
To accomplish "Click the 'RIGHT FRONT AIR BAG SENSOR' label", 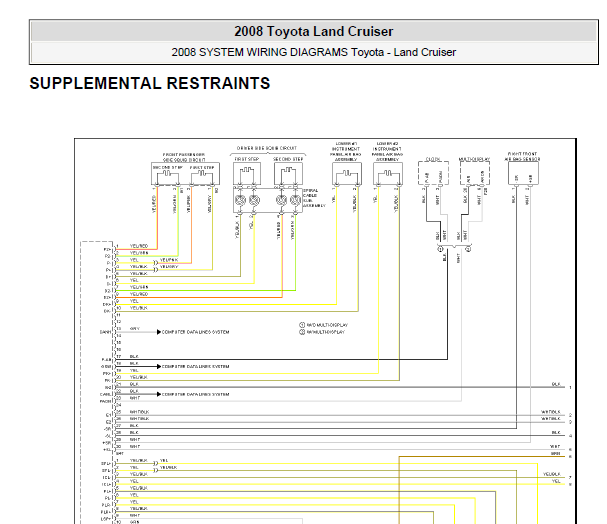I will (523, 156).
